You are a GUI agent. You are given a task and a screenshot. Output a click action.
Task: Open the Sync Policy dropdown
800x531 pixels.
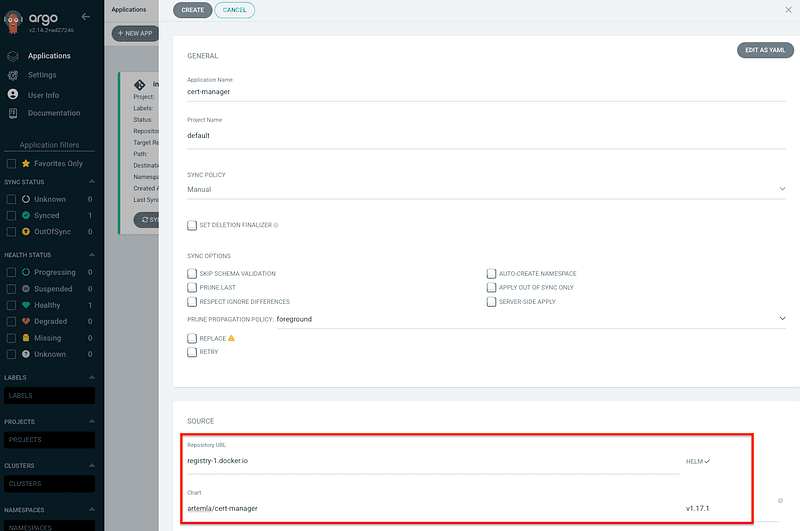(x=486, y=189)
